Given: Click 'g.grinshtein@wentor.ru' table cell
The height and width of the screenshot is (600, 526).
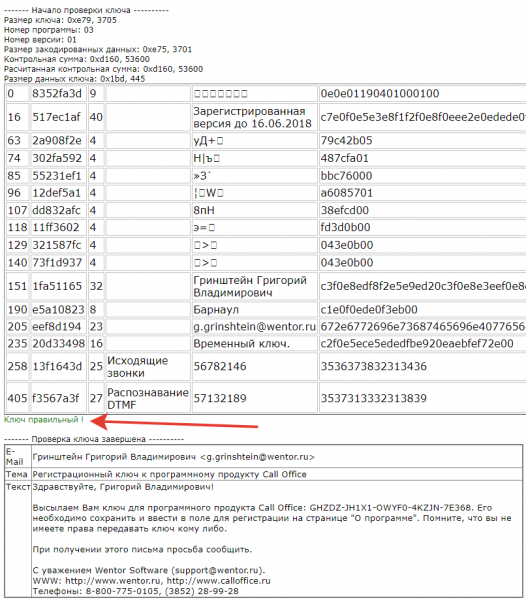Looking at the screenshot, I should (254, 326).
